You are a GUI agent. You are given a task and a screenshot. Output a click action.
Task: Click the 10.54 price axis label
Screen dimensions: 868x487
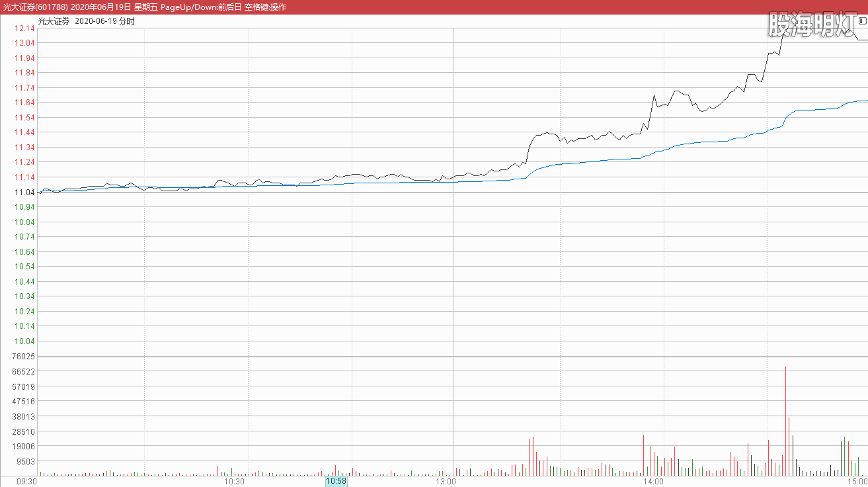(x=24, y=267)
